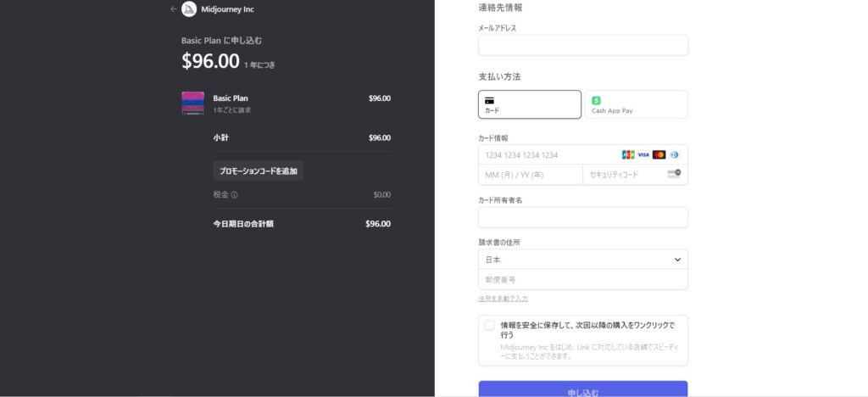Click the Midjourney Inc merchant name
Screen dimensions: 868x397
[227, 9]
